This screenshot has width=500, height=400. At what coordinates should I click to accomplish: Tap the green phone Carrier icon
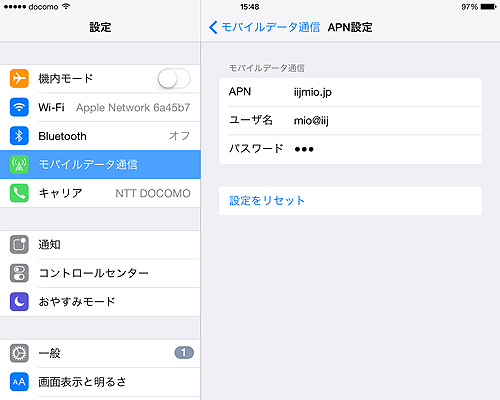(19, 193)
